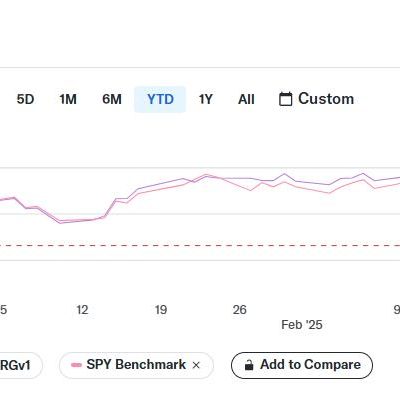The height and width of the screenshot is (397, 400).
Task: Click the pink SPY Benchmark color swatch
Action: pos(77,365)
